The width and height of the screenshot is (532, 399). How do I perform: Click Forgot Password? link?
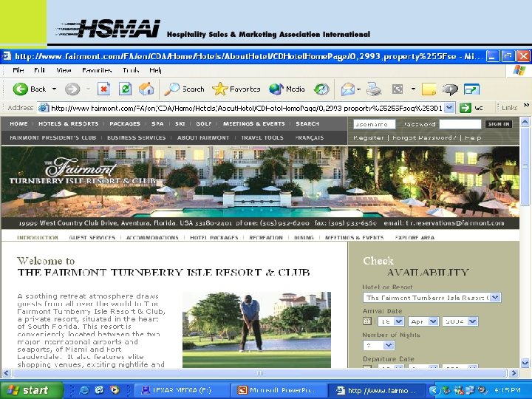(424, 137)
